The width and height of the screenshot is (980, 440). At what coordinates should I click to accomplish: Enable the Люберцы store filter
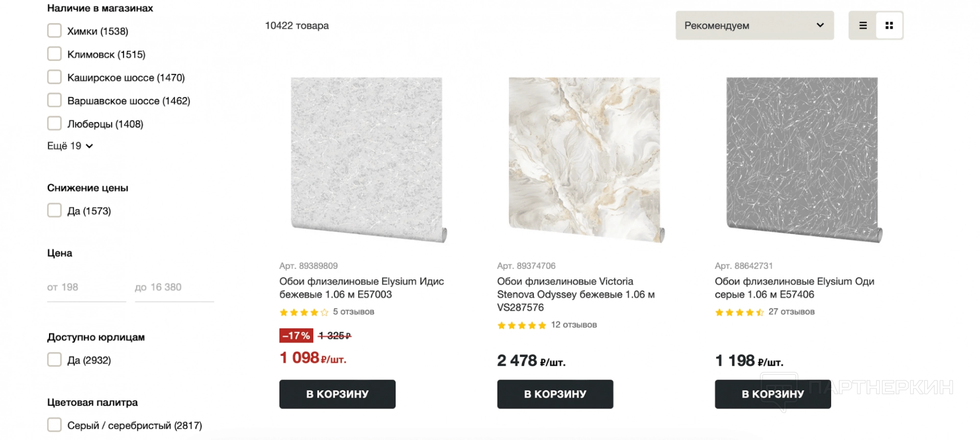55,123
